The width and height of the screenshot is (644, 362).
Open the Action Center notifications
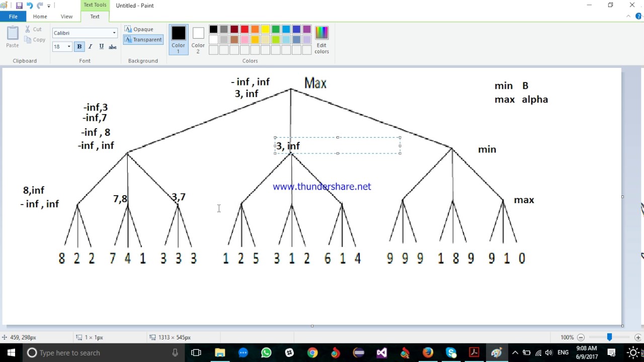click(612, 352)
